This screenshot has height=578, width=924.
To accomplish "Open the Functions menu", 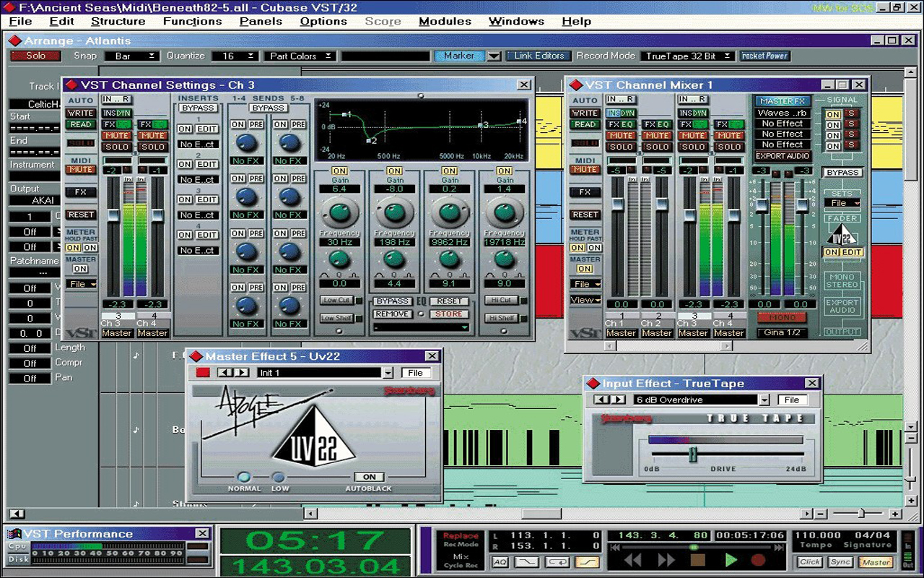I will tap(192, 21).
